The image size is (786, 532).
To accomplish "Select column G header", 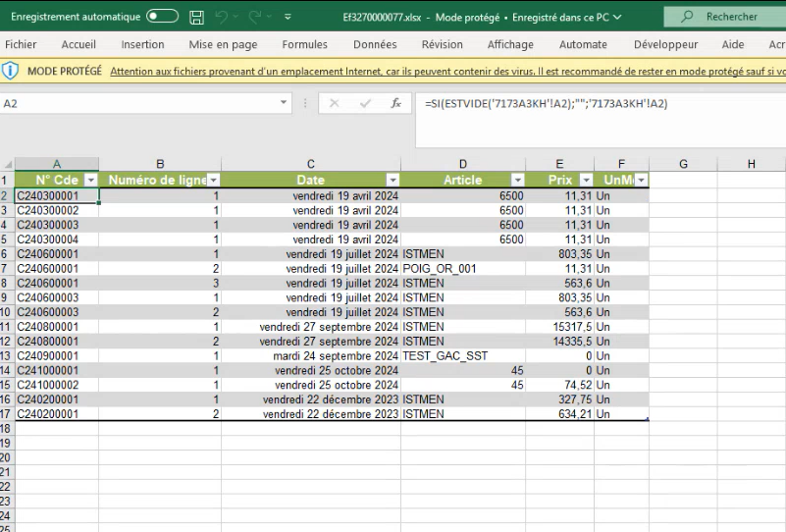I will 683,164.
